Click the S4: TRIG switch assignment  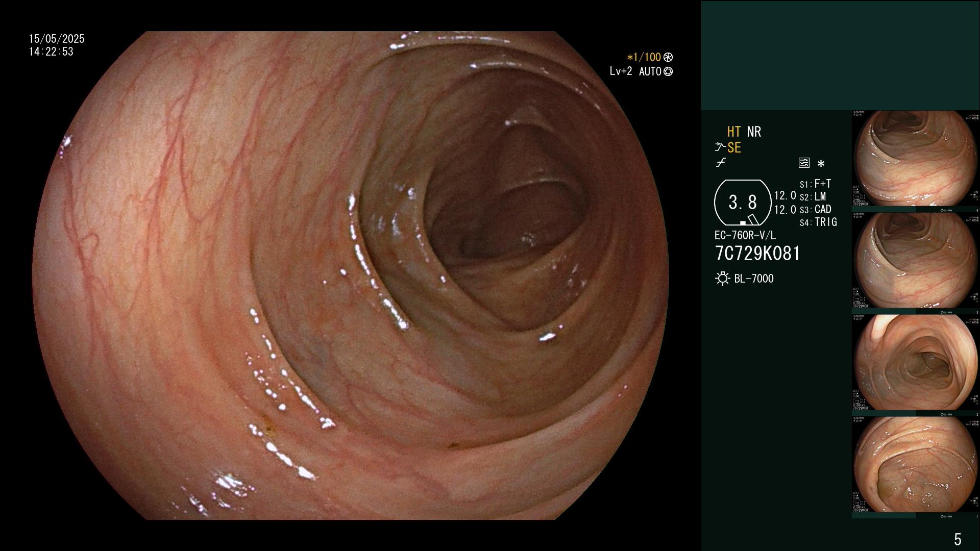tap(818, 222)
